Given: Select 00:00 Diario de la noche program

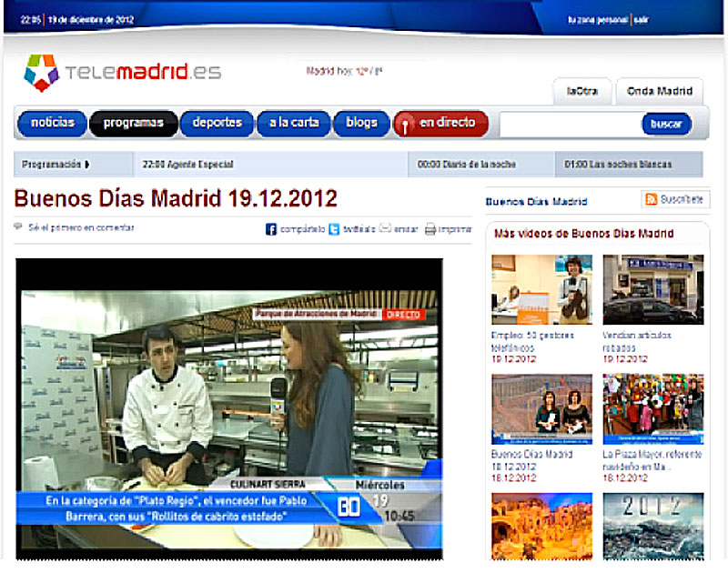Looking at the screenshot, I should point(467,165).
